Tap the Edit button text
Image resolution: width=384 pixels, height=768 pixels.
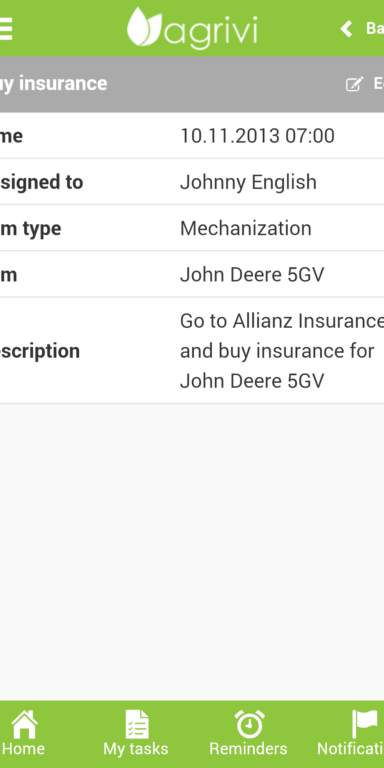(x=379, y=84)
